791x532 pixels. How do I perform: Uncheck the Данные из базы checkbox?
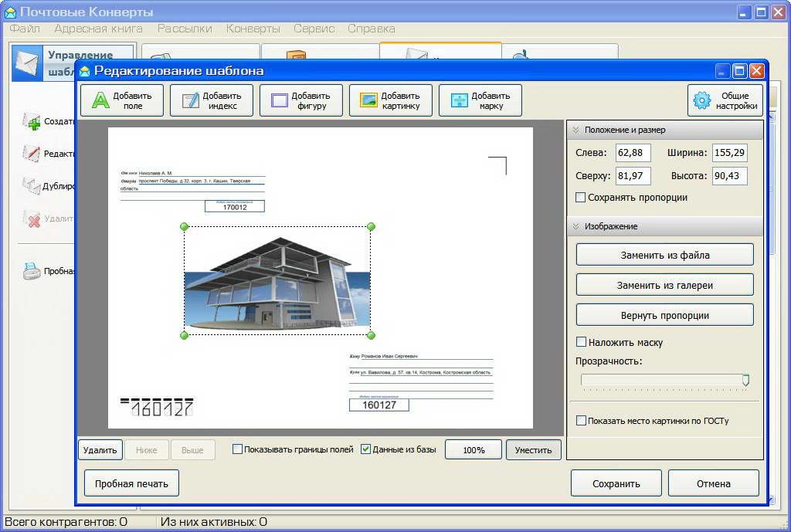[366, 449]
